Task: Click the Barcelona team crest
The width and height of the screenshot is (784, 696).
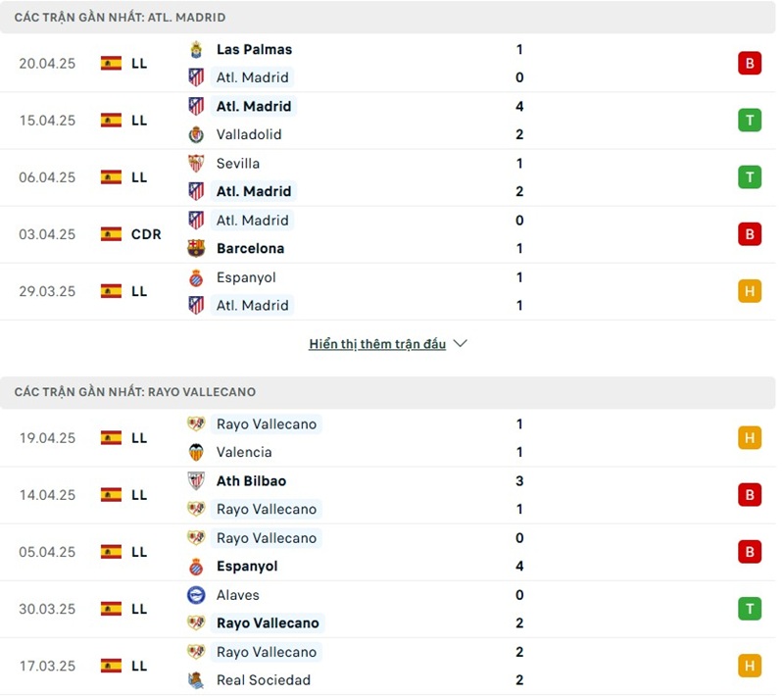Action: tap(196, 248)
